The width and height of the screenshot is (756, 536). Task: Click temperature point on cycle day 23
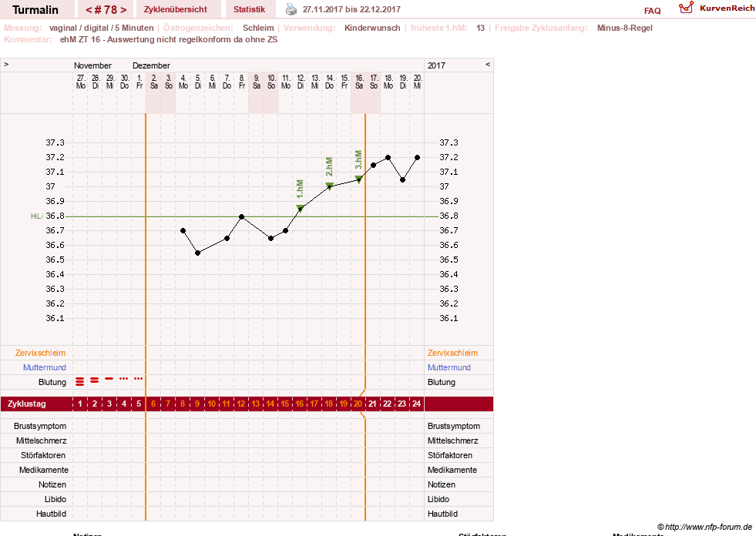(x=402, y=179)
